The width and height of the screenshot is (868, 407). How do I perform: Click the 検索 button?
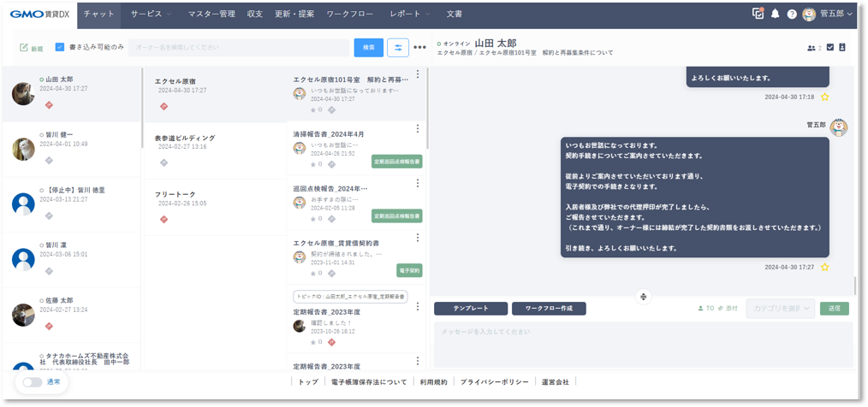pos(369,48)
